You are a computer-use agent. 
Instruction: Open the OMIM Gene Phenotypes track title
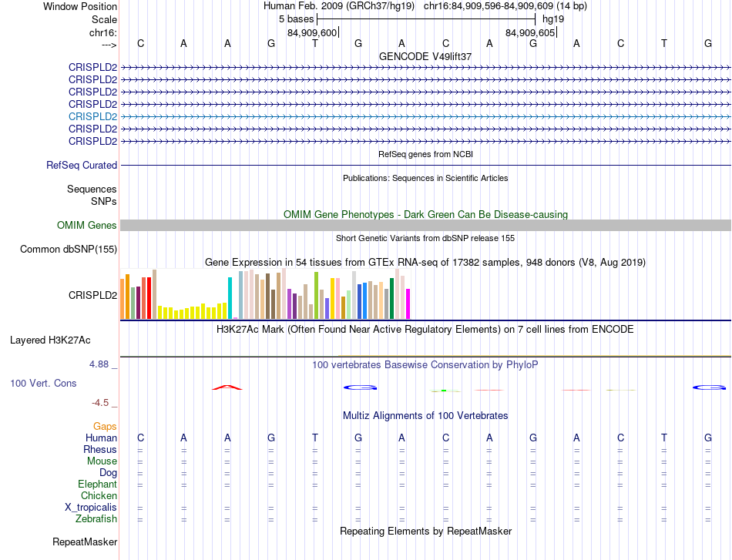426,214
